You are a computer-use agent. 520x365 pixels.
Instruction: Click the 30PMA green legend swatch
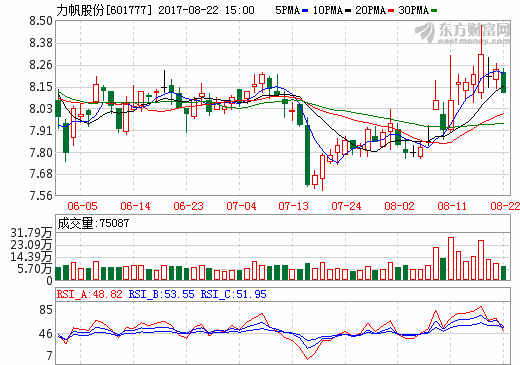point(434,11)
